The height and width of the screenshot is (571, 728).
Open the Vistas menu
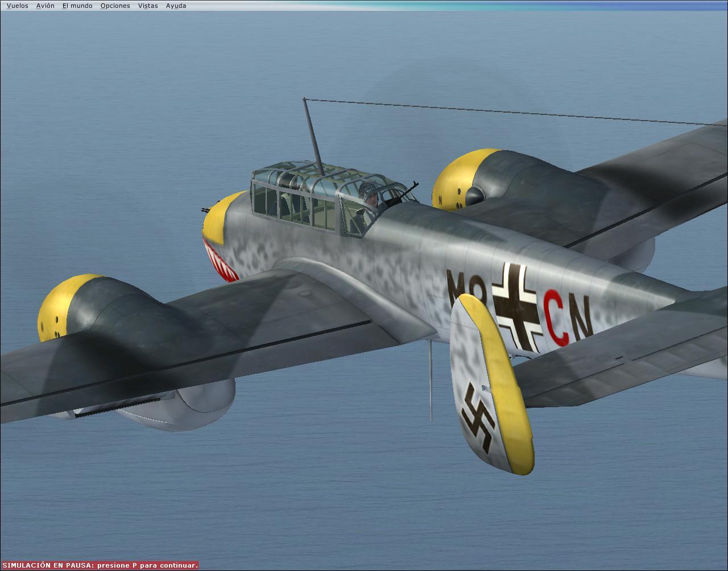coord(148,6)
